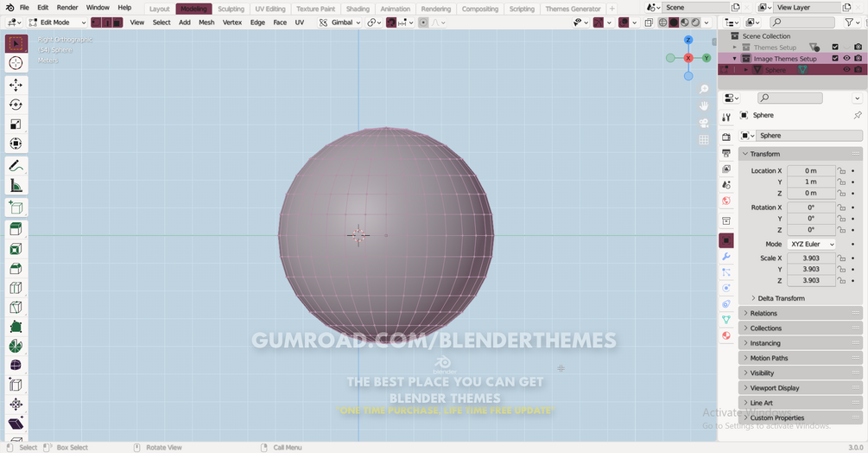Click the zoom magnifier viewport icon

(x=704, y=89)
